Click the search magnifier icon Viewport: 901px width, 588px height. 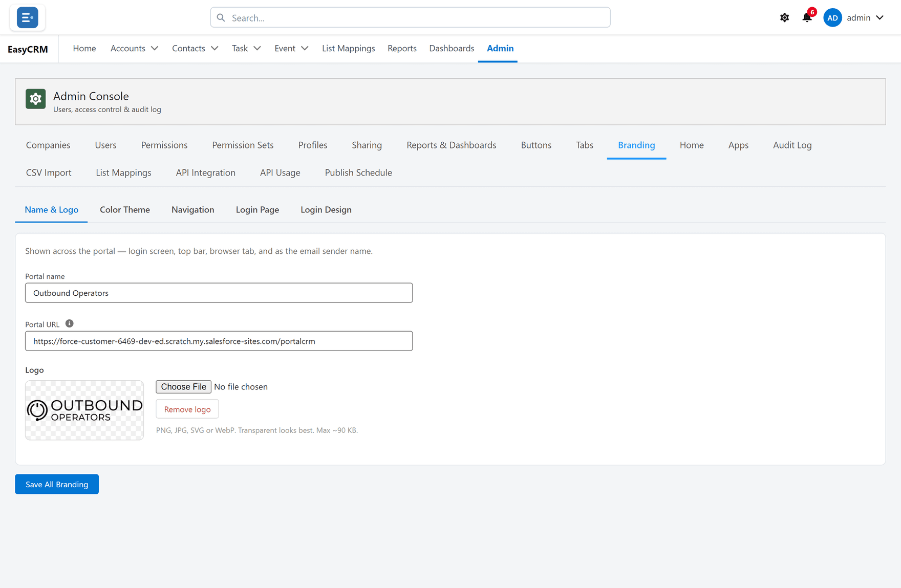click(x=221, y=17)
